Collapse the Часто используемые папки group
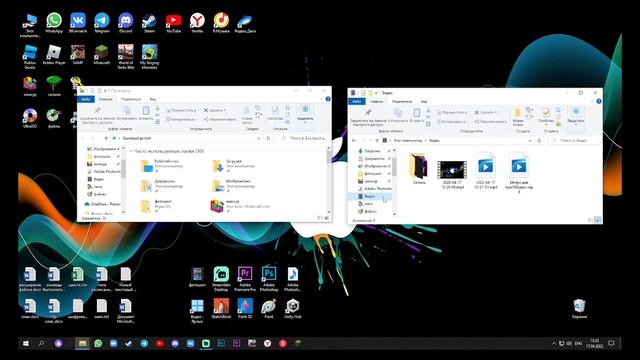The width and height of the screenshot is (640, 360). click(131, 151)
